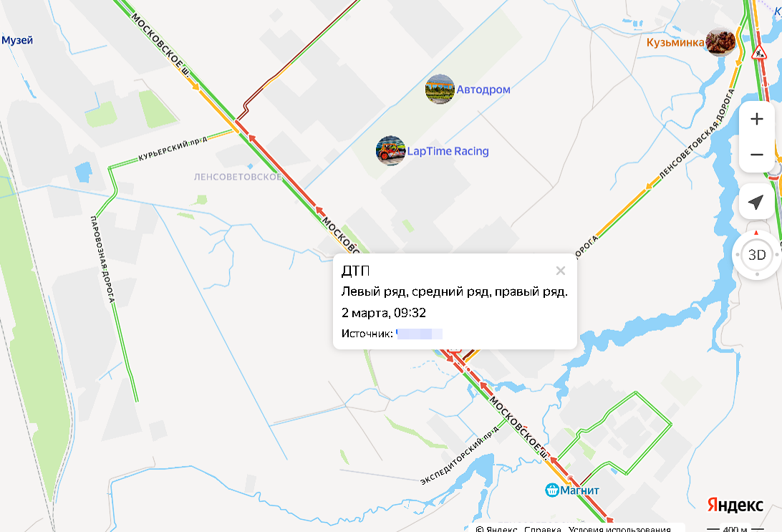
Task: Click the LapTime Racing text label
Action: click(x=448, y=151)
